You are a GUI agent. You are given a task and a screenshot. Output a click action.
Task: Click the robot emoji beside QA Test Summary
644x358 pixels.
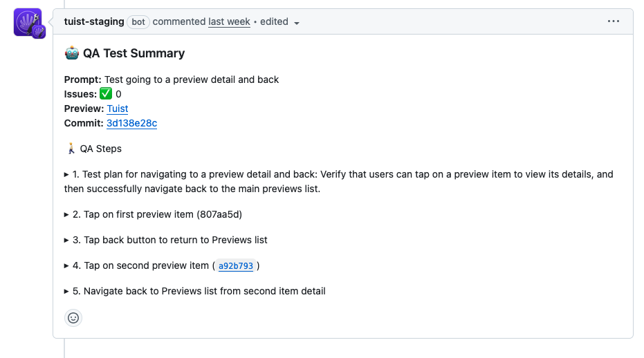pyautogui.click(x=71, y=53)
